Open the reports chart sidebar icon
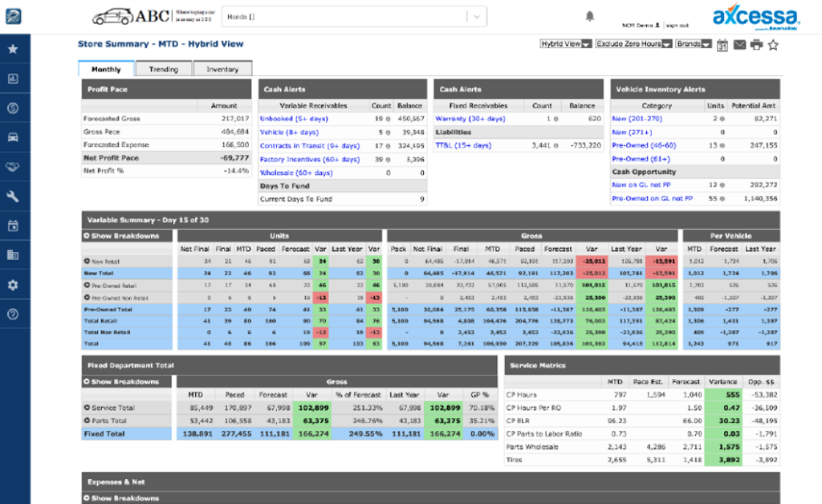Screen dimensions: 822x504 [x=13, y=79]
